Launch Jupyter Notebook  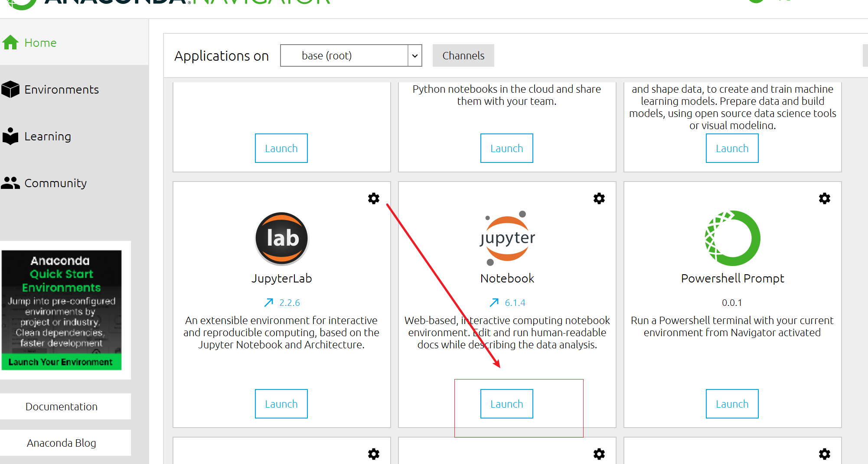click(507, 404)
